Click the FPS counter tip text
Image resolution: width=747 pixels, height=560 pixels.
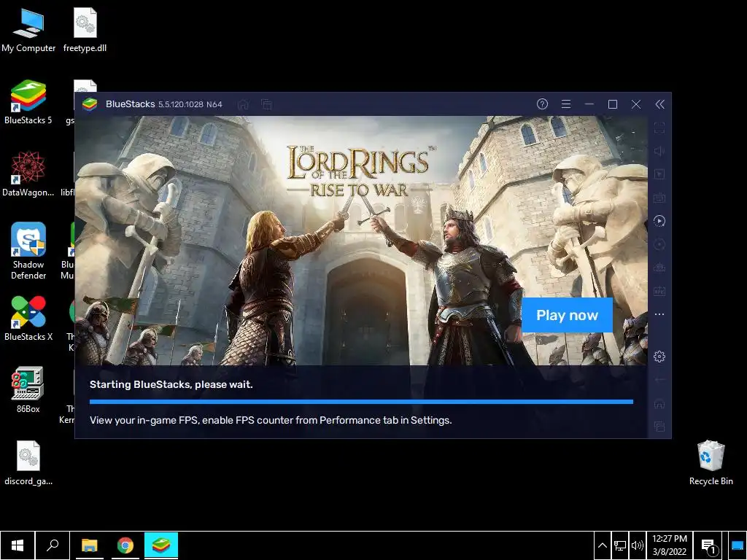click(271, 420)
